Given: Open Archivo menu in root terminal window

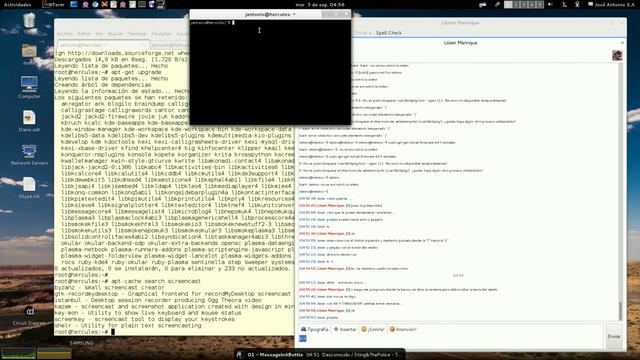Looking at the screenshot, I should coord(64,34).
